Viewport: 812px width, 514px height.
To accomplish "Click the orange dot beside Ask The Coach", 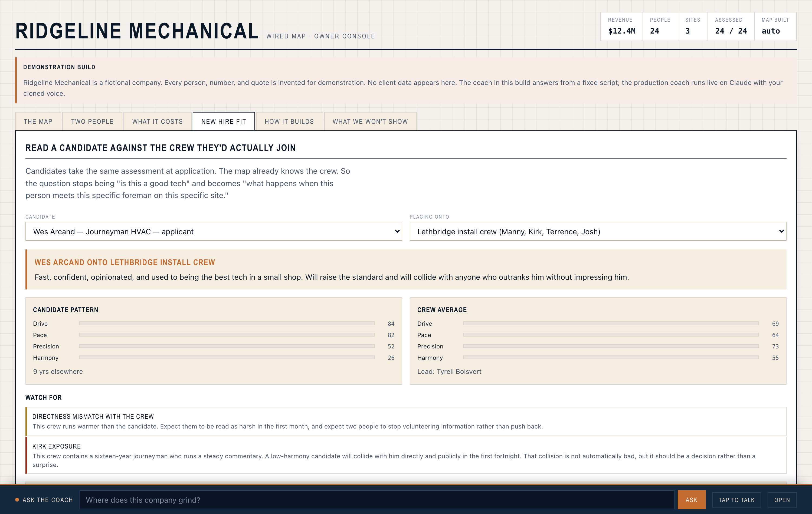I will pyautogui.click(x=17, y=500).
